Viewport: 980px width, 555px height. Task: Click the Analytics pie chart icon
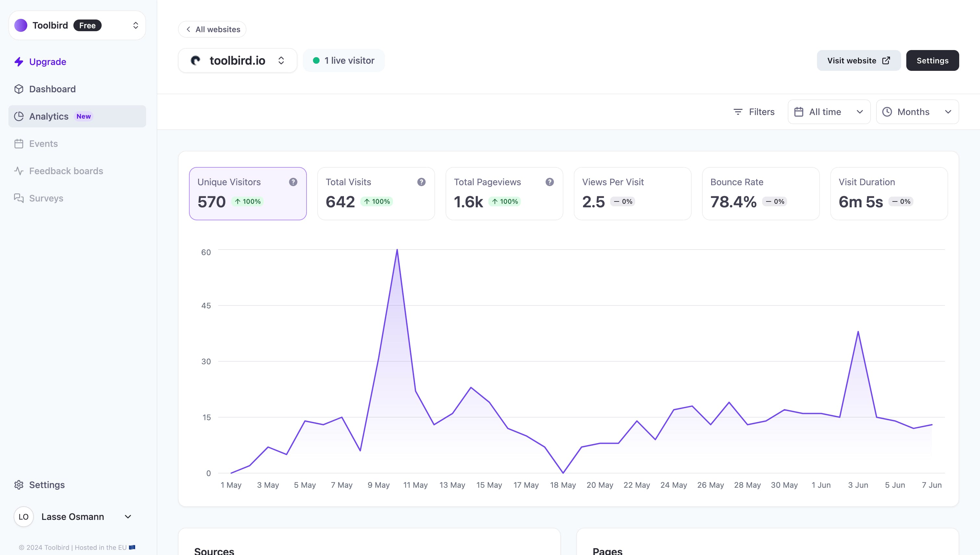click(x=19, y=116)
